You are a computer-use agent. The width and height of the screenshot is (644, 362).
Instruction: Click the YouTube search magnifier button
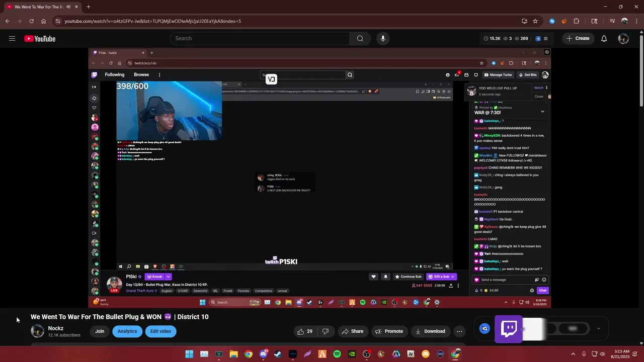click(360, 38)
